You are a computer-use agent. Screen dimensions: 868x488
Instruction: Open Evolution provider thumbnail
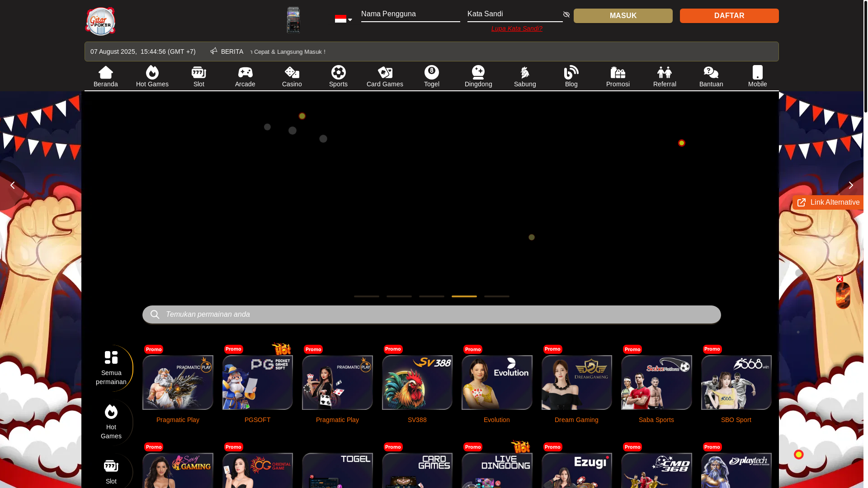pyautogui.click(x=497, y=382)
